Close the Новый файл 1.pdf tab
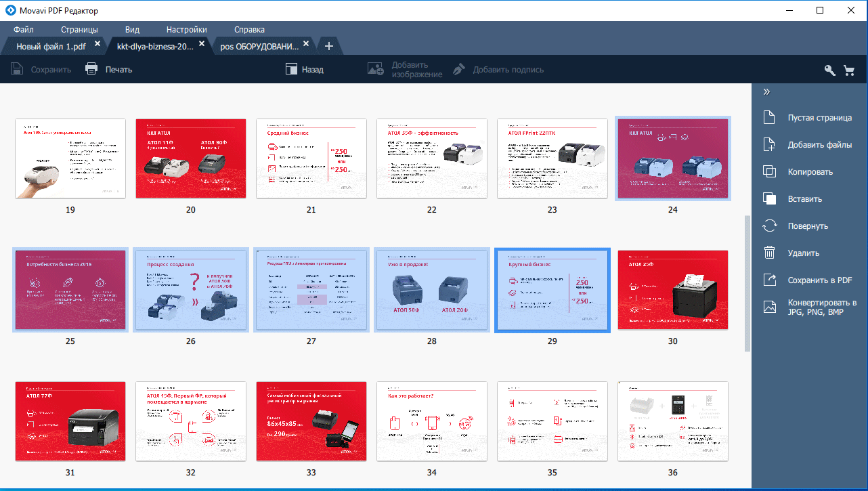 (x=97, y=44)
